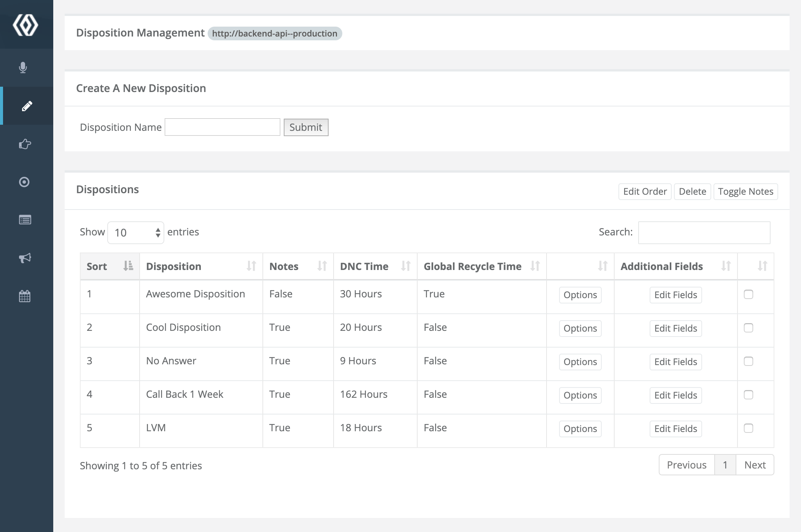Screen dimensions: 801x532
Task: Click the Showing 1 to 5 entries text
Action: pyautogui.click(x=141, y=466)
